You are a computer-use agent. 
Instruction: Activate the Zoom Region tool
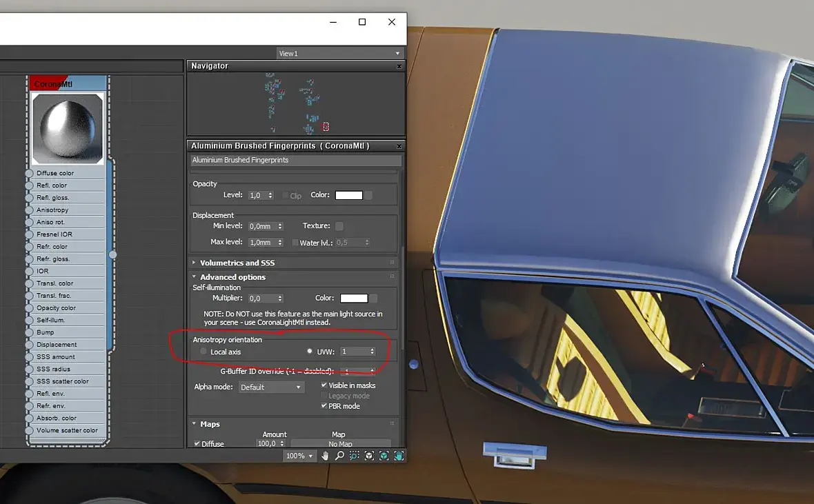[354, 456]
